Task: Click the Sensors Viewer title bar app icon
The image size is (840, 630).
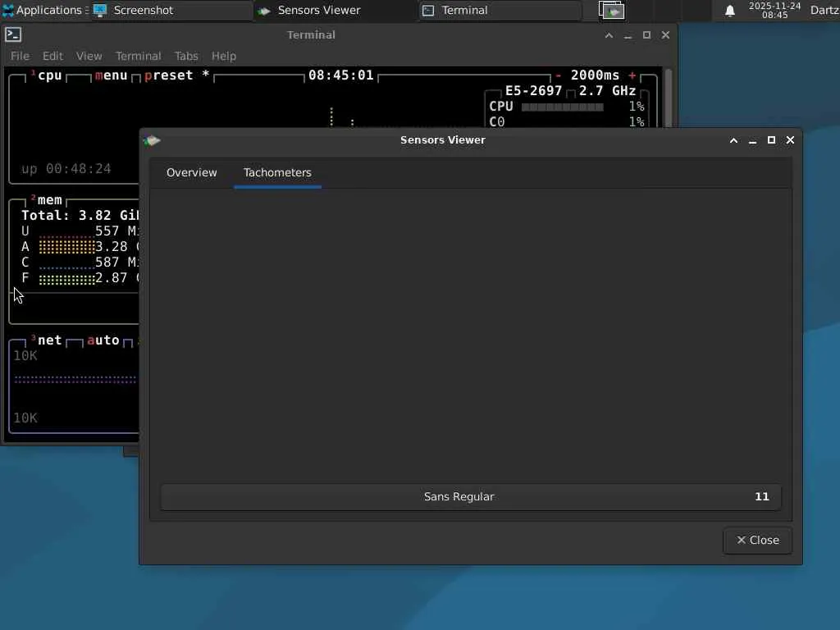Action: coord(152,140)
